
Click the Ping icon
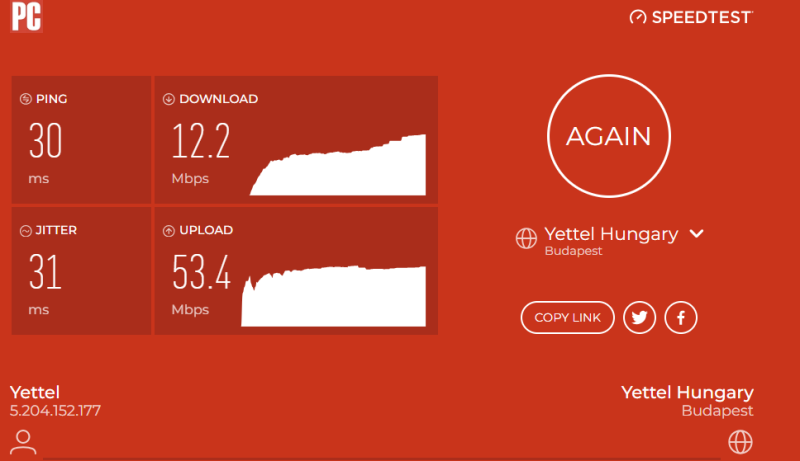26,99
